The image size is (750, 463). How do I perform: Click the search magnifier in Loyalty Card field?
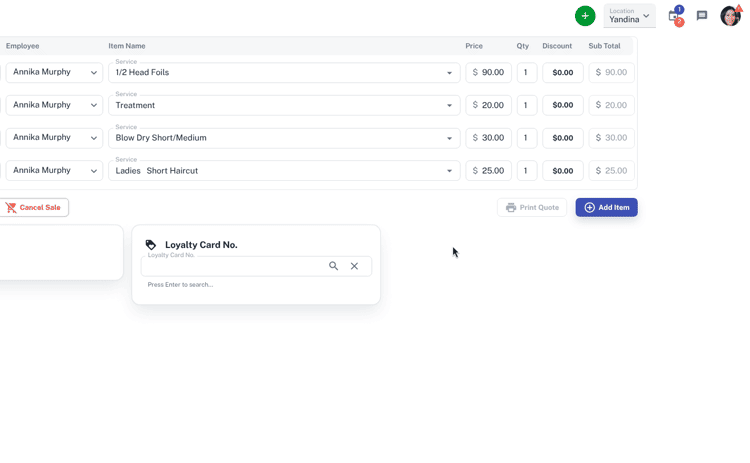(x=334, y=266)
